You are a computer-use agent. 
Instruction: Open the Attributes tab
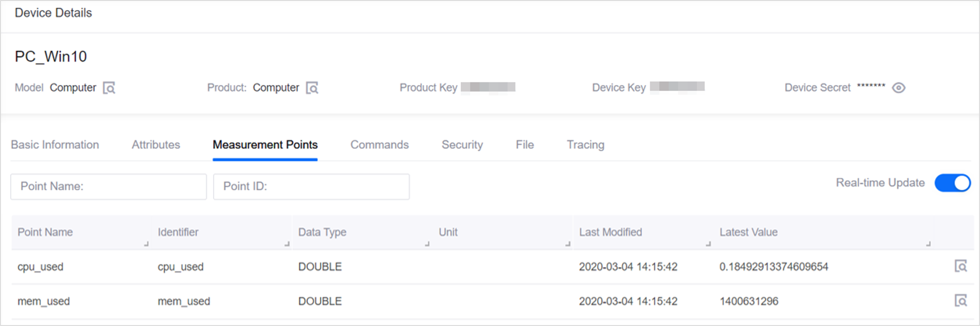coord(156,145)
